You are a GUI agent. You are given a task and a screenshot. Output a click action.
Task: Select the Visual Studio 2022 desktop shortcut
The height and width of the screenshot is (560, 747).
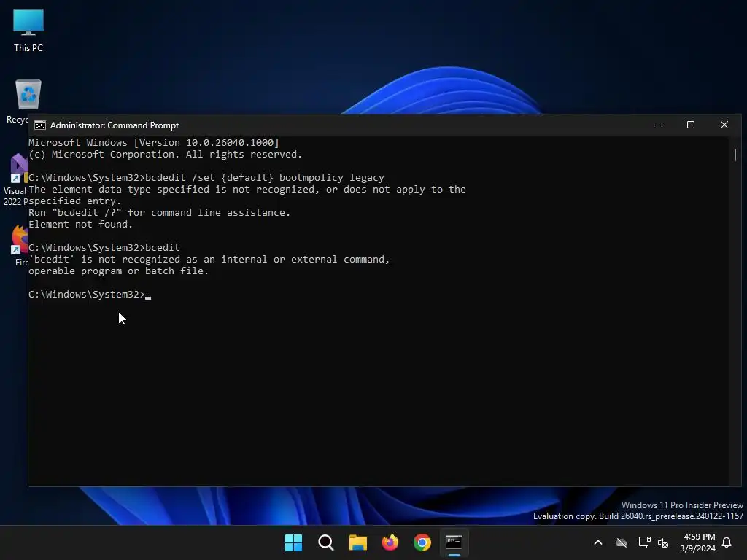(x=17, y=179)
